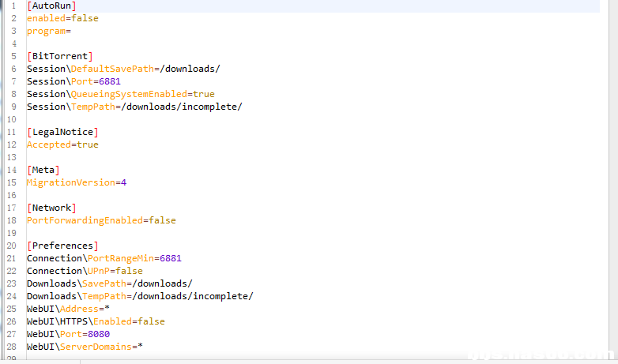Place cursor on the program= line

pyautogui.click(x=49, y=31)
